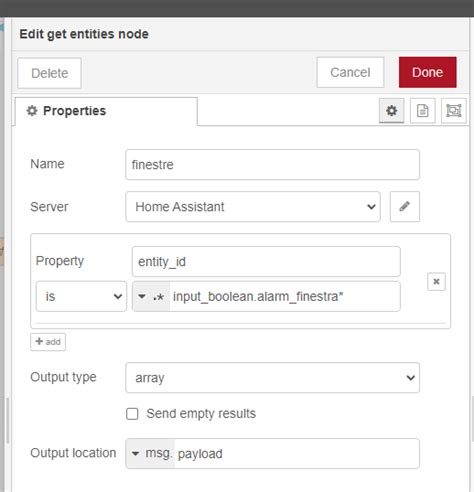Click the entity_id Property field
The height and width of the screenshot is (492, 474).
click(x=266, y=262)
